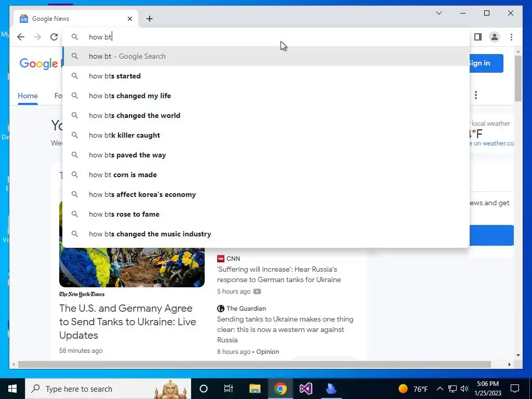Image resolution: width=532 pixels, height=399 pixels.
Task: Open a new tab with the plus button
Action: point(150,19)
